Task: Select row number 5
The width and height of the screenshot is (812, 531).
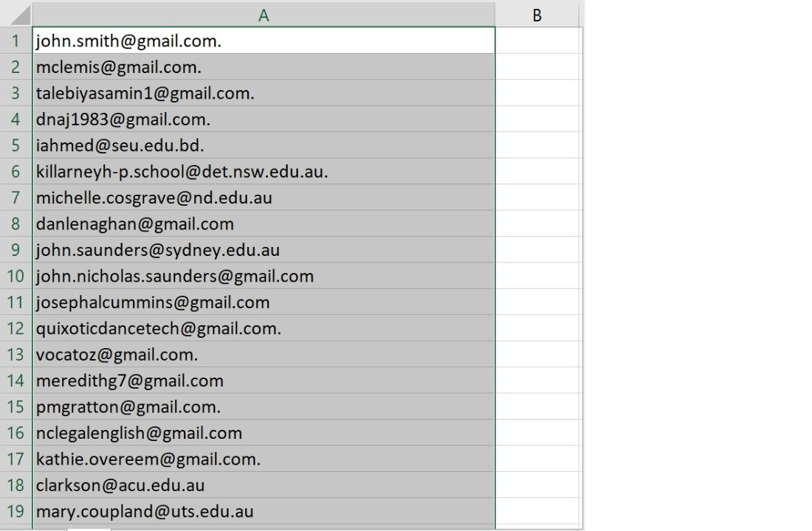Action: click(x=15, y=145)
